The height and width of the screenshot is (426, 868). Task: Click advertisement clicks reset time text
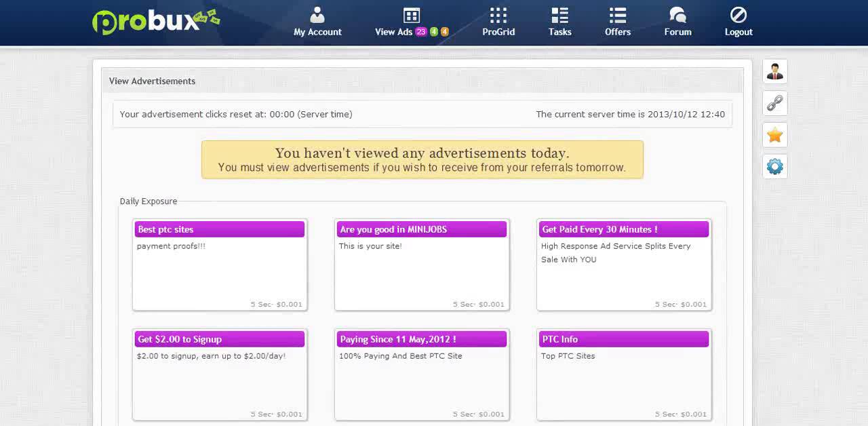[236, 114]
